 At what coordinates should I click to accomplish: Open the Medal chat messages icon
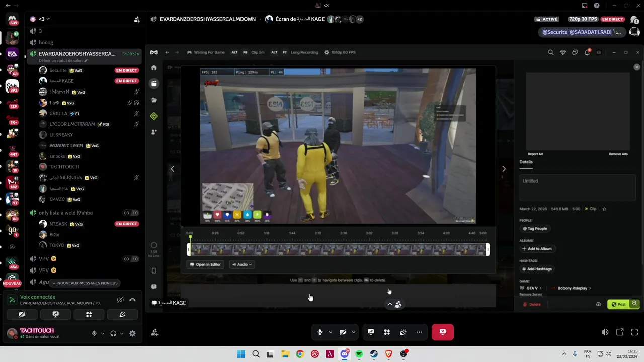tap(575, 52)
